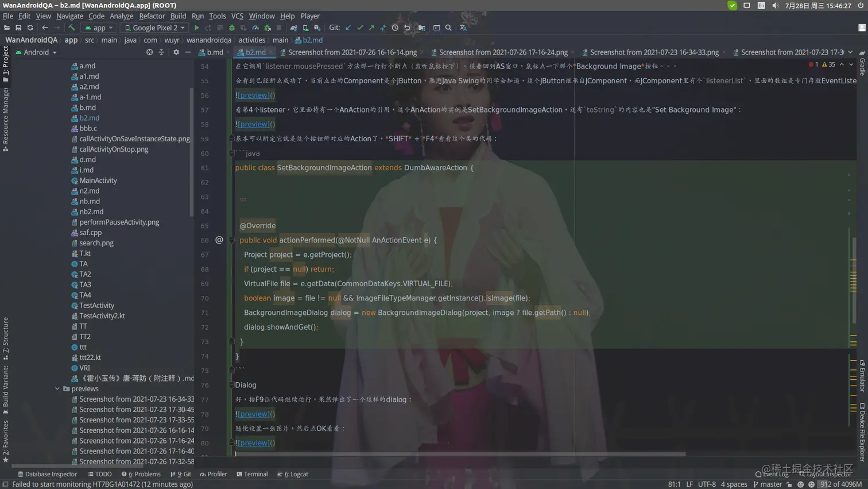Screen dimensions: 868x489
Task: Click the Debug app bug icon
Action: tap(232, 28)
